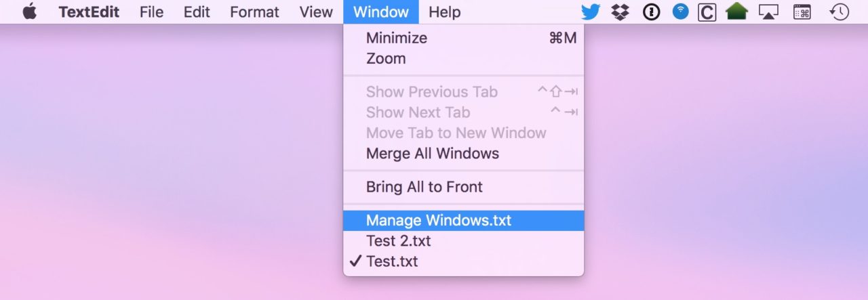Open the blue Wi-Fi circle icon
The image size is (868, 300).
pos(680,12)
